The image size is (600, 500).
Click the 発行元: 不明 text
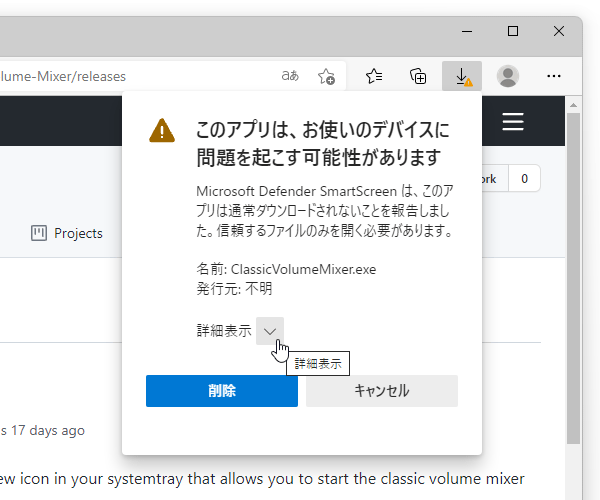click(x=234, y=288)
